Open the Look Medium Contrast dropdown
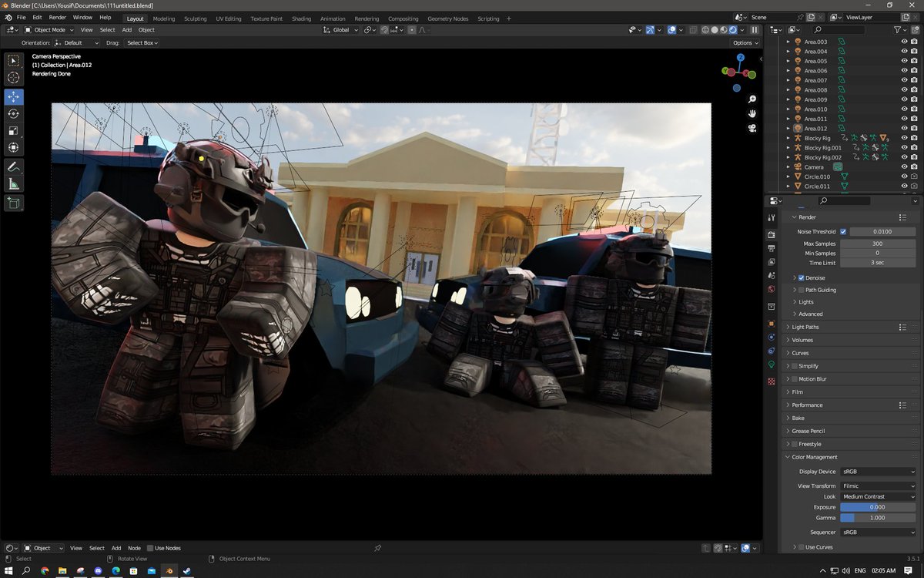924x578 pixels. (x=878, y=496)
